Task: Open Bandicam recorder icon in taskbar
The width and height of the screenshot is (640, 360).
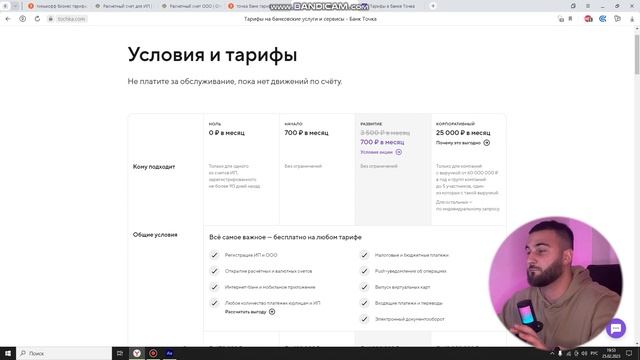Action: 153,353
